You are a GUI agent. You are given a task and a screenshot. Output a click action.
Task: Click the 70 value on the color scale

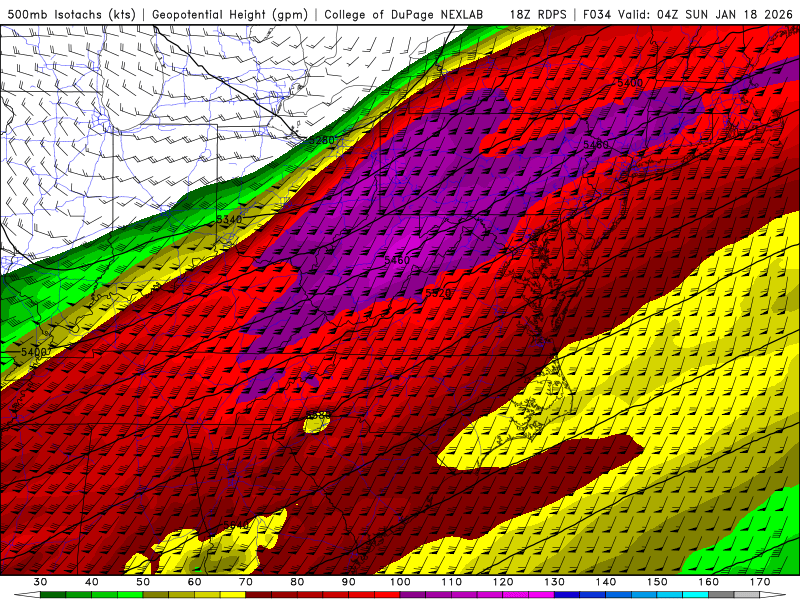[246, 582]
